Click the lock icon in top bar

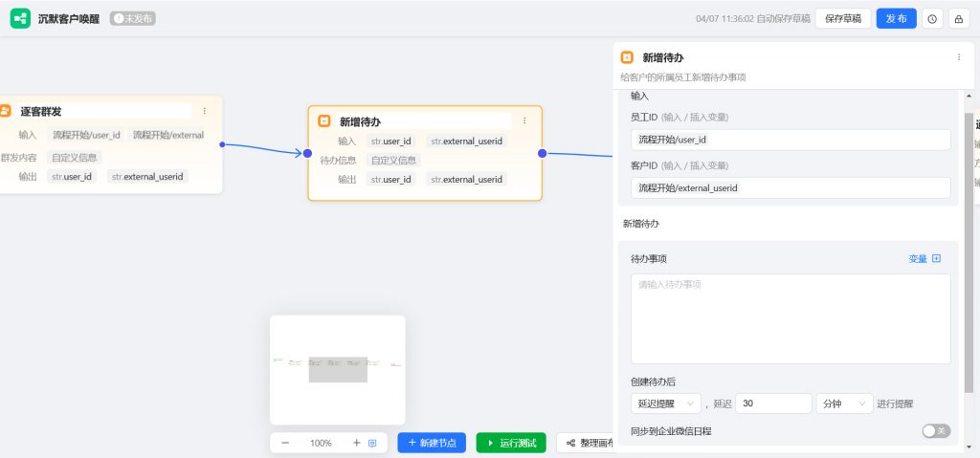958,19
